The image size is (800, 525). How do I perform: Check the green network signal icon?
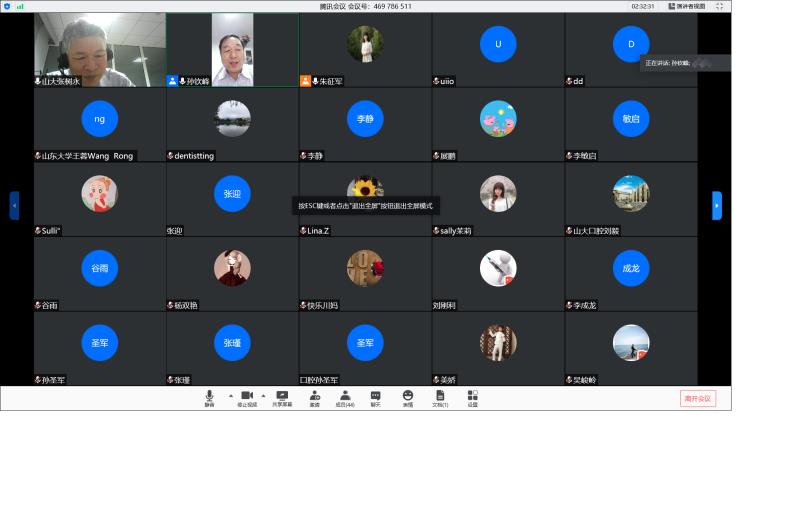20,6
